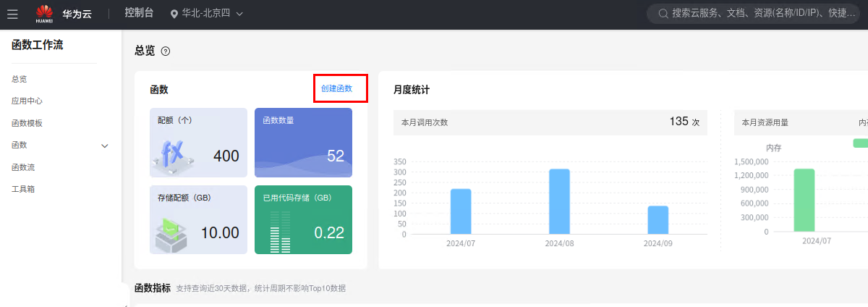Click the 月度统计 heading
This screenshot has width=868, height=307.
(x=412, y=90)
